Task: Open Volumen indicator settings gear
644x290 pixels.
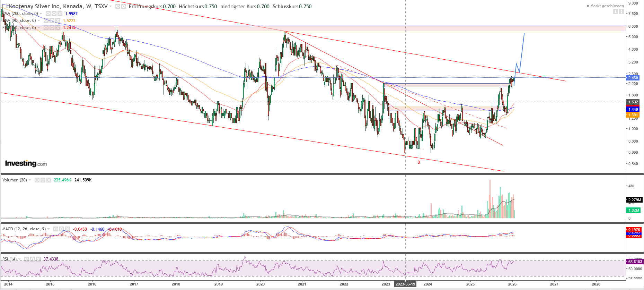Action: [43, 180]
